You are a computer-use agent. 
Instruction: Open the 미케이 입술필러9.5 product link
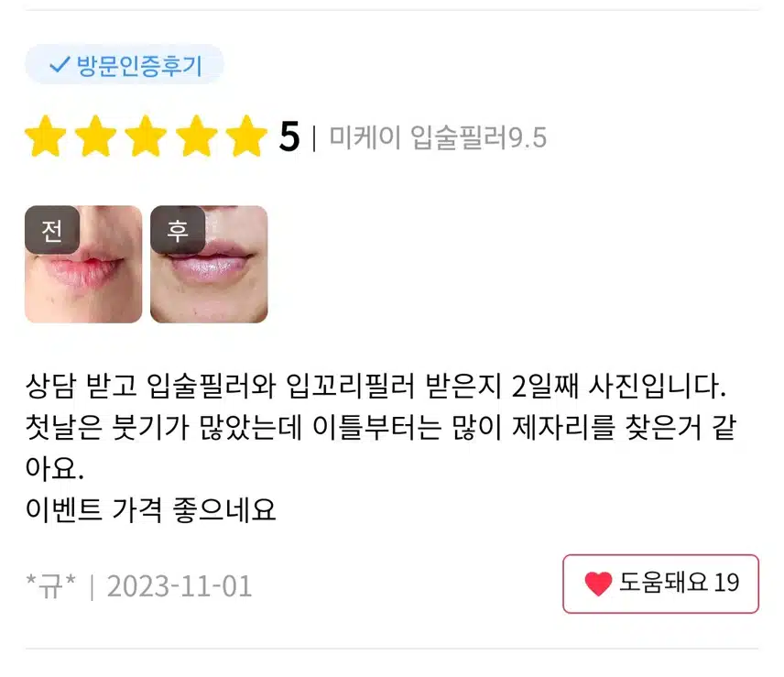(x=438, y=137)
